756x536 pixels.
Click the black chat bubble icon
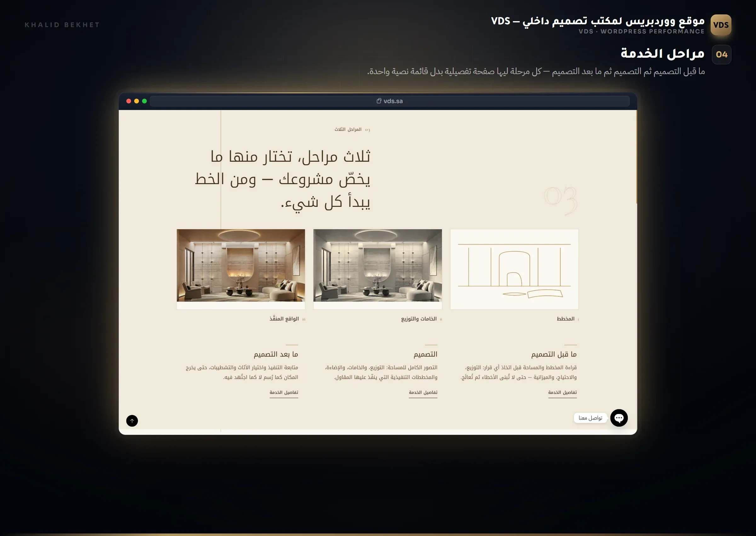619,418
